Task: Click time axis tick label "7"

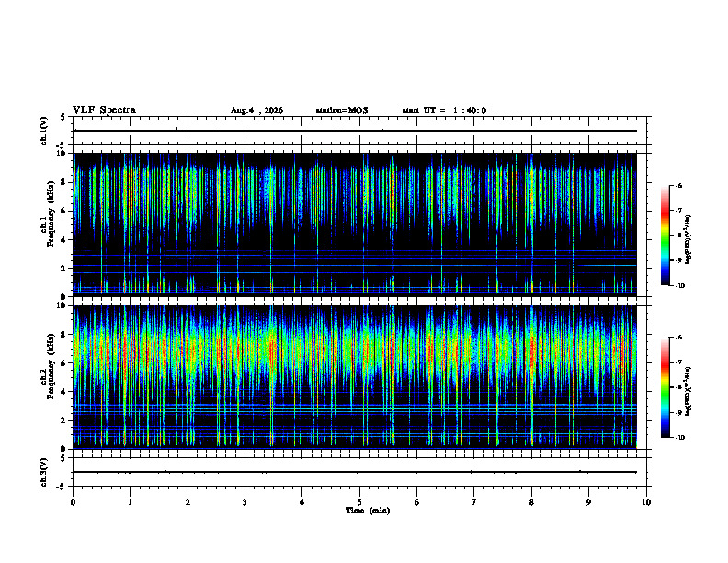Action: pos(474,502)
